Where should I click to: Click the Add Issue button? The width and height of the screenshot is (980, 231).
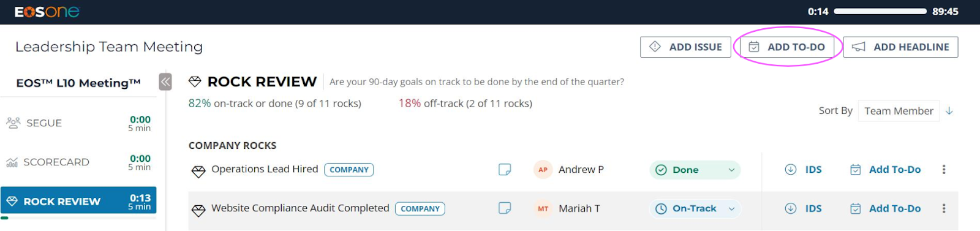685,47
